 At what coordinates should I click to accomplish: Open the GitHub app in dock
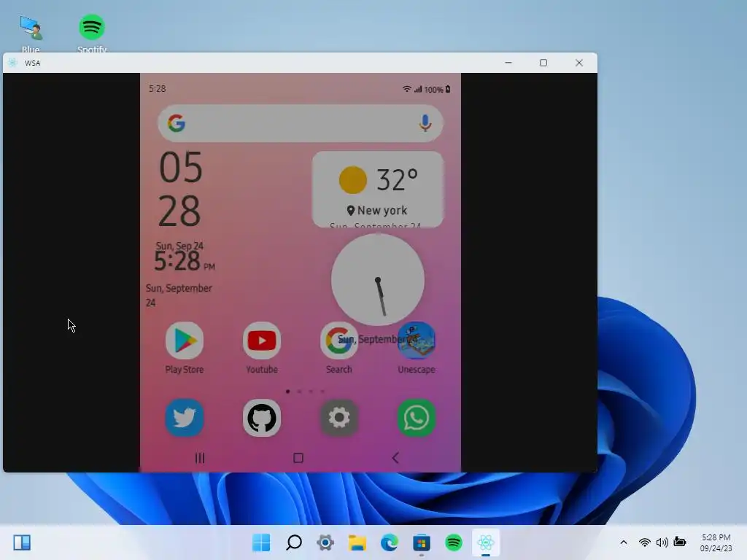point(262,418)
